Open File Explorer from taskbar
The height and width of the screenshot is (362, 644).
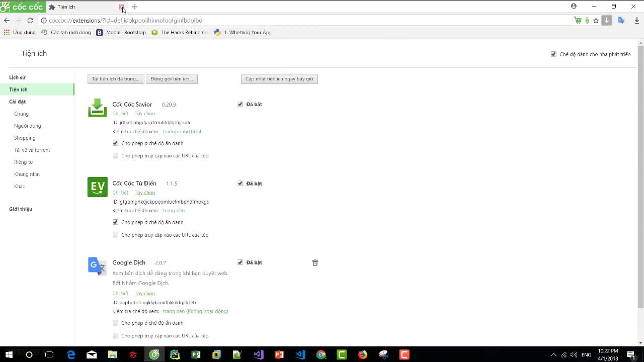tap(113, 355)
